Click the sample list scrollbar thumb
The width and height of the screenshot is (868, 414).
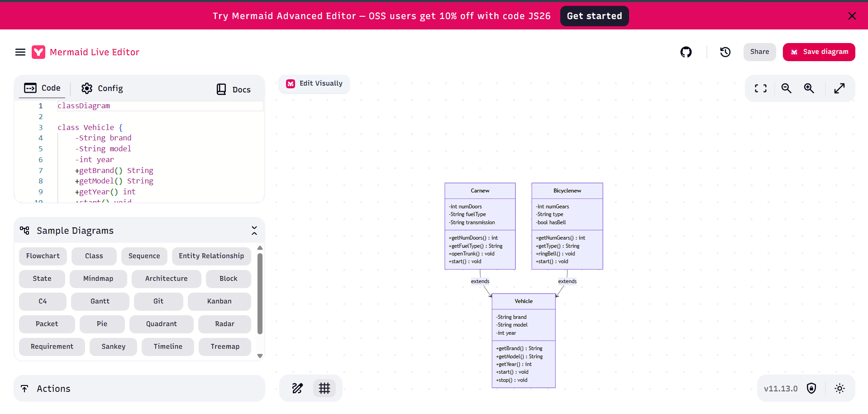tap(260, 294)
